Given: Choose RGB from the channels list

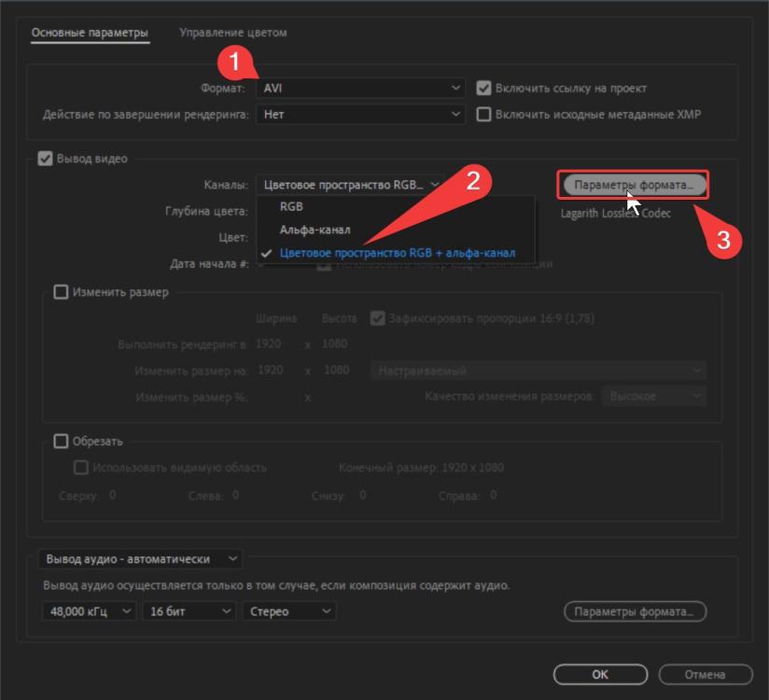Looking at the screenshot, I should pyautogui.click(x=291, y=207).
